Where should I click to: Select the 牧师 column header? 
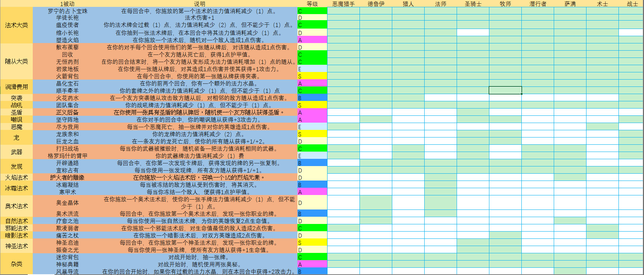pyautogui.click(x=505, y=4)
